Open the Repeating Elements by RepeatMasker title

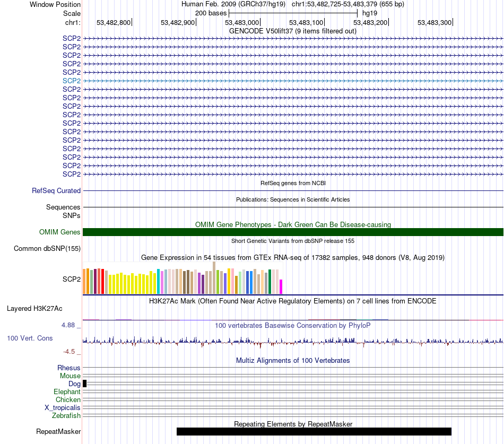(x=293, y=424)
